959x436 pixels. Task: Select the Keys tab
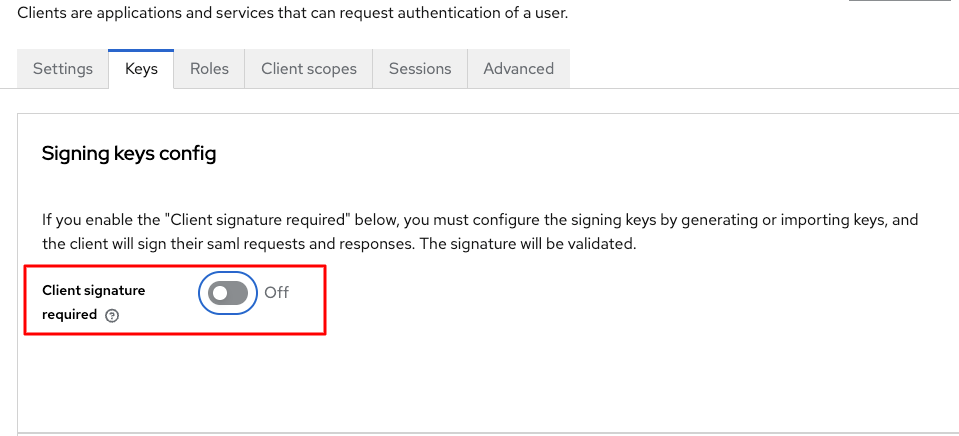(141, 69)
